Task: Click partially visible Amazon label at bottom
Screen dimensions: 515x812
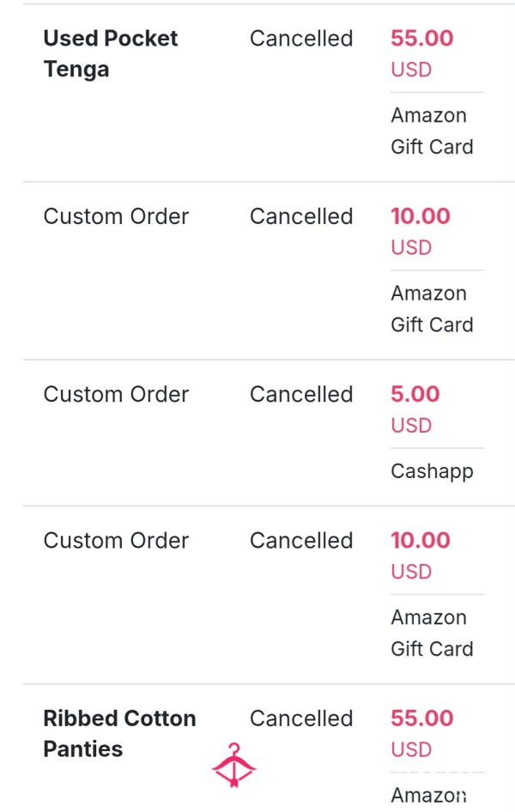Action: pos(428,795)
